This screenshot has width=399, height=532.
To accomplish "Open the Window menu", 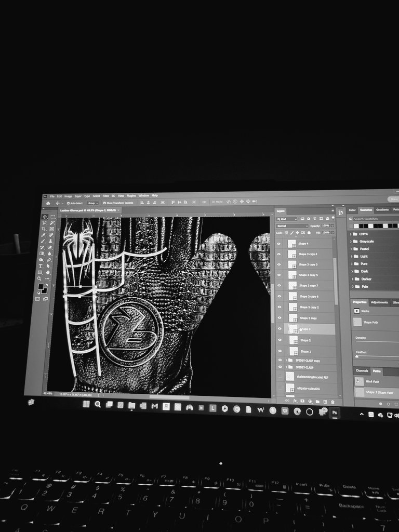I will [143, 195].
